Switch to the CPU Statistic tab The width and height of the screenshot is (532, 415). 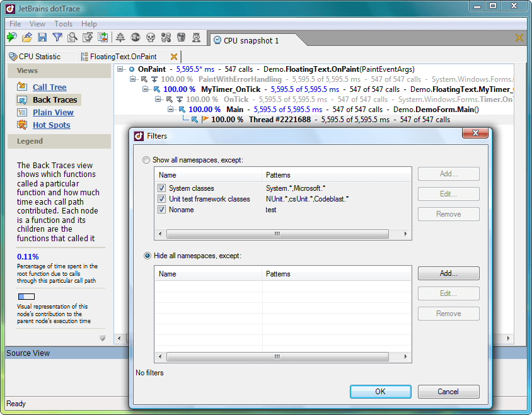[x=39, y=57]
